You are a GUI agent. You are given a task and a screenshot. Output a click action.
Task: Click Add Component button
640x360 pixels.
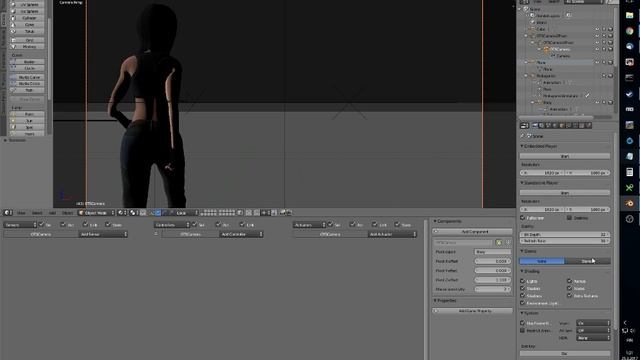[473, 231]
